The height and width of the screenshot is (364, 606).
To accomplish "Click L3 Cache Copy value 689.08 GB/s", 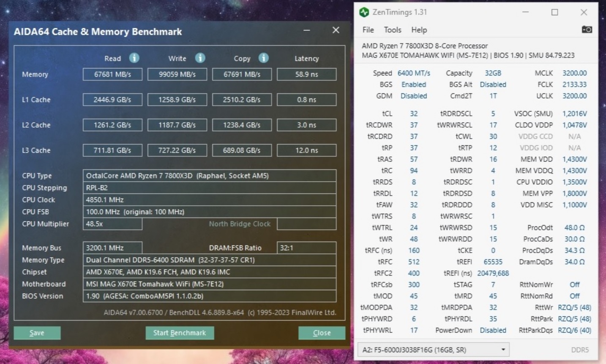I will click(x=242, y=150).
